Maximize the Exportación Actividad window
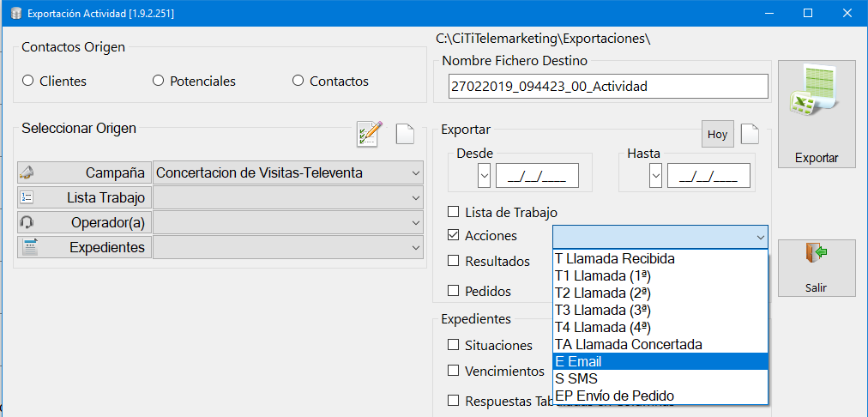 tap(808, 13)
